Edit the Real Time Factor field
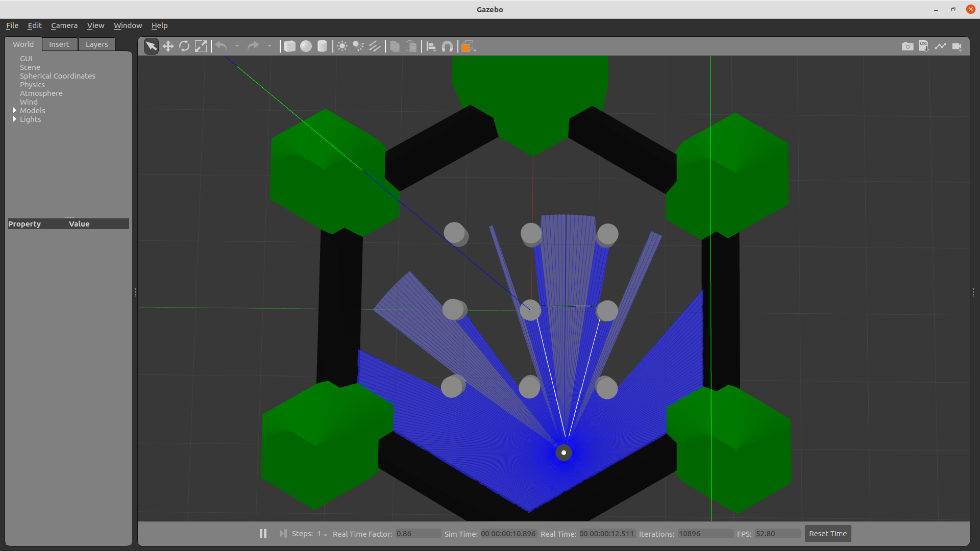The image size is (980, 551). (418, 533)
